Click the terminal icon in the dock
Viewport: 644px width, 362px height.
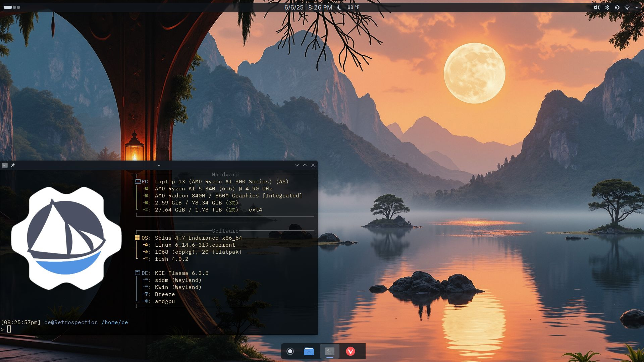click(x=329, y=351)
